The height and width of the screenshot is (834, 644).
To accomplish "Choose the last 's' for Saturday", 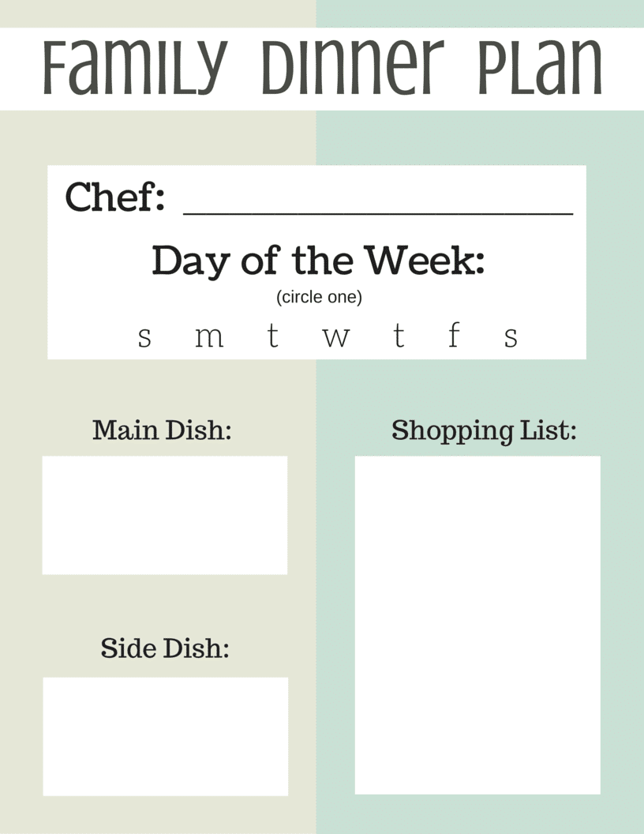I will point(511,337).
